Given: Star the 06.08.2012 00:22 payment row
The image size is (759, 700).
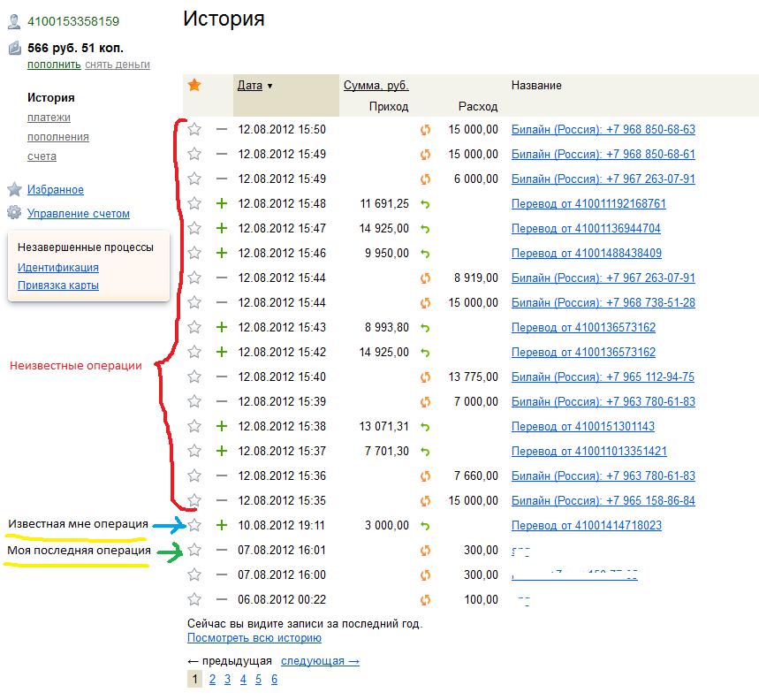Looking at the screenshot, I should point(194,599).
